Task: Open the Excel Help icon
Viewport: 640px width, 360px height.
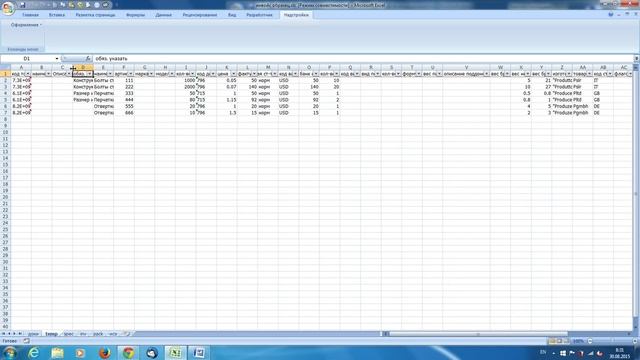Action: point(611,14)
